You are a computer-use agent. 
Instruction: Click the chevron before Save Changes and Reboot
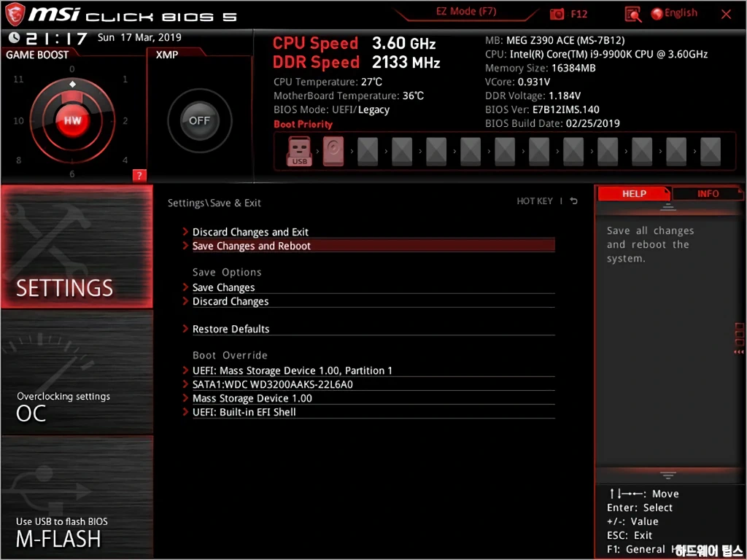(185, 245)
